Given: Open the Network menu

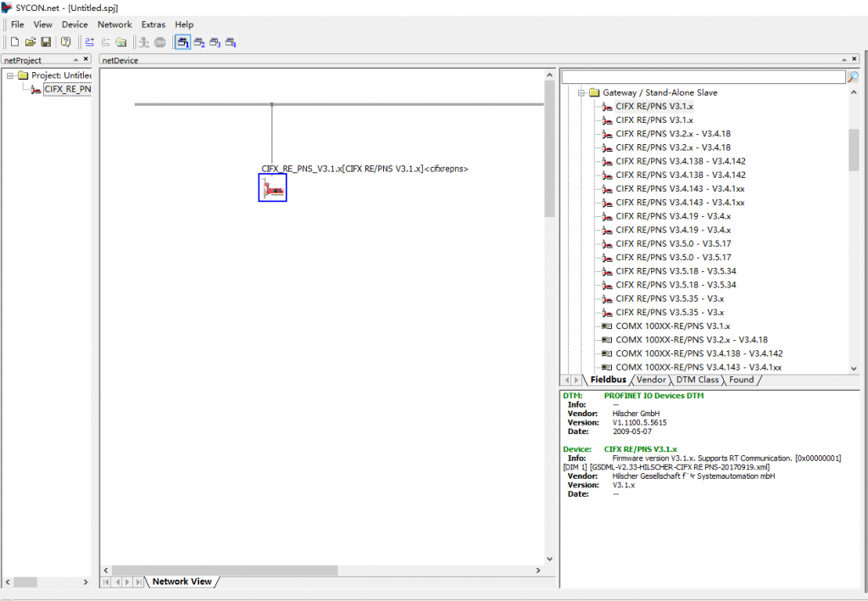Looking at the screenshot, I should point(114,25).
